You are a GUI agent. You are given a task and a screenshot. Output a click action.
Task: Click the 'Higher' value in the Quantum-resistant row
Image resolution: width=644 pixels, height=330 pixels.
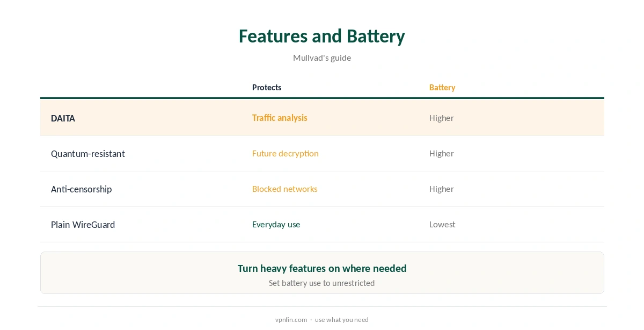[442, 153]
